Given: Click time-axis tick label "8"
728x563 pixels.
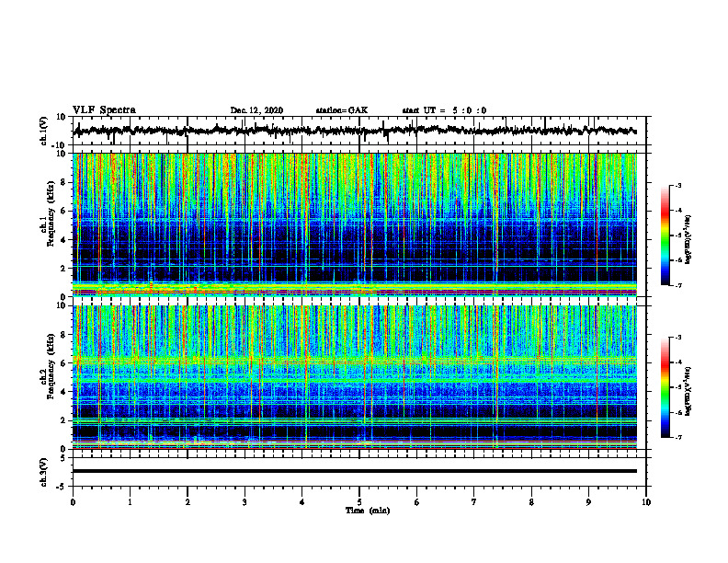Looking at the screenshot, I should point(531,502).
